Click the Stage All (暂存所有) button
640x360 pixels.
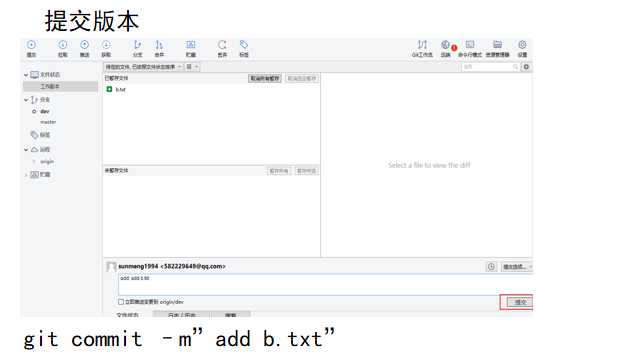(279, 171)
